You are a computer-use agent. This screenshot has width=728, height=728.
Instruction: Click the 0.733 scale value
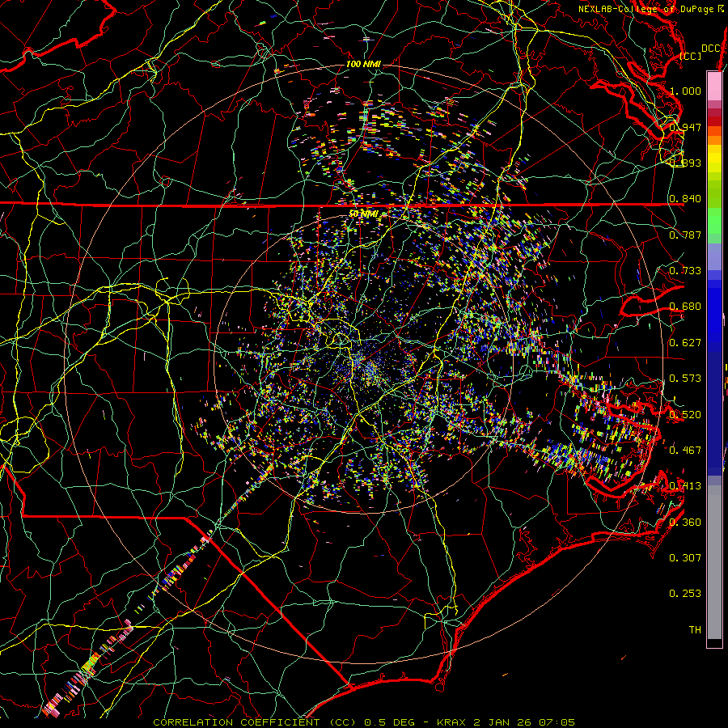pyautogui.click(x=685, y=271)
